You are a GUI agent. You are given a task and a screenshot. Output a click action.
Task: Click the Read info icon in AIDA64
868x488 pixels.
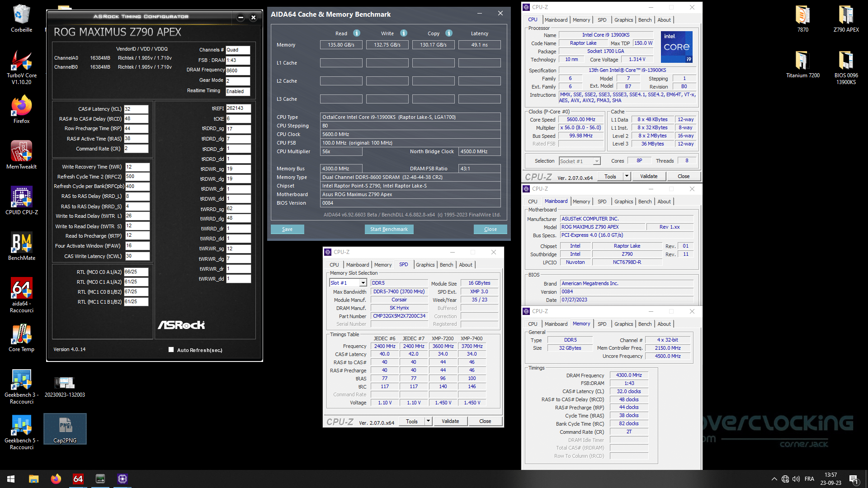pos(357,33)
